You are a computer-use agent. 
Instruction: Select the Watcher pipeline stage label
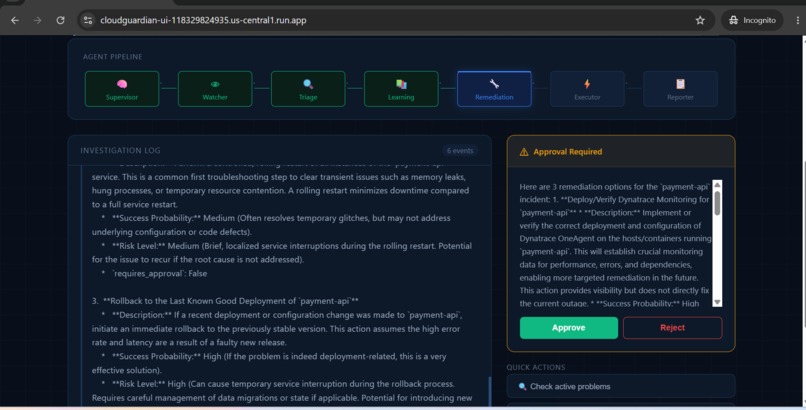click(215, 97)
